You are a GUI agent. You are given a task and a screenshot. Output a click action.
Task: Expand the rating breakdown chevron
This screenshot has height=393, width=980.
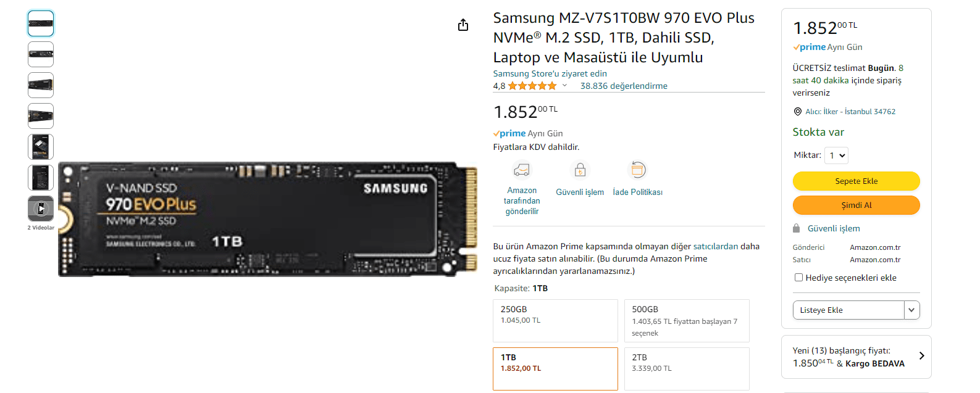point(564,86)
